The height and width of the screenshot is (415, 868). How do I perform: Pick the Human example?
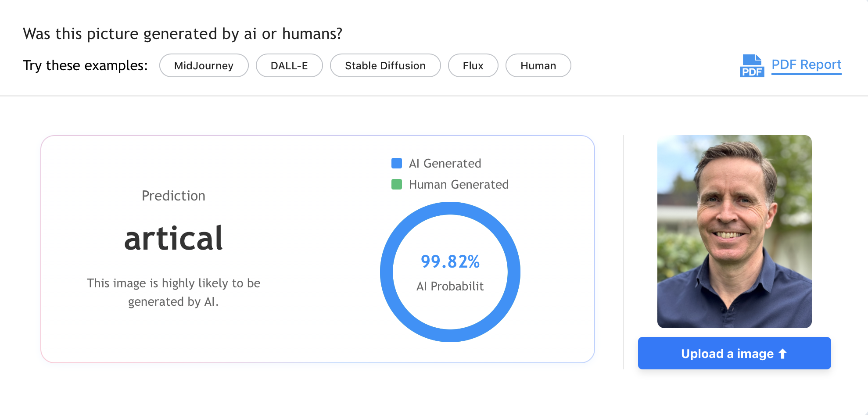(x=538, y=65)
